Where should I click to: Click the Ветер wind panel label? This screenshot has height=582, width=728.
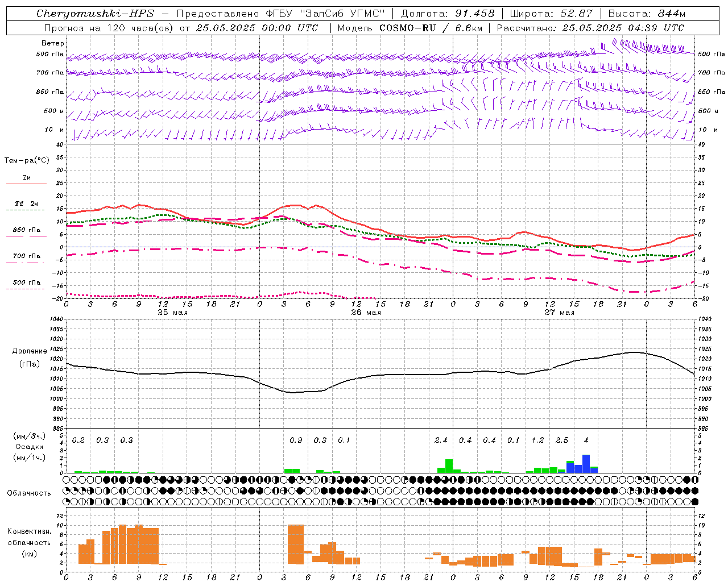53,43
